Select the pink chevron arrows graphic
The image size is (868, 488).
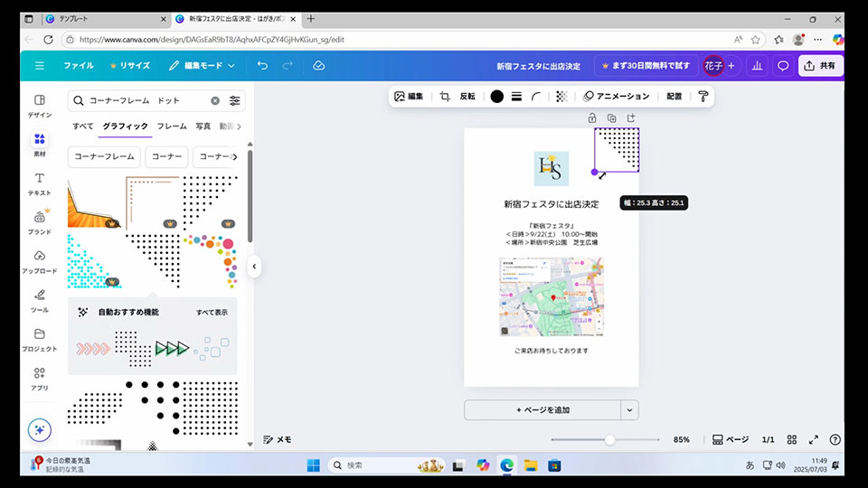pyautogui.click(x=93, y=349)
